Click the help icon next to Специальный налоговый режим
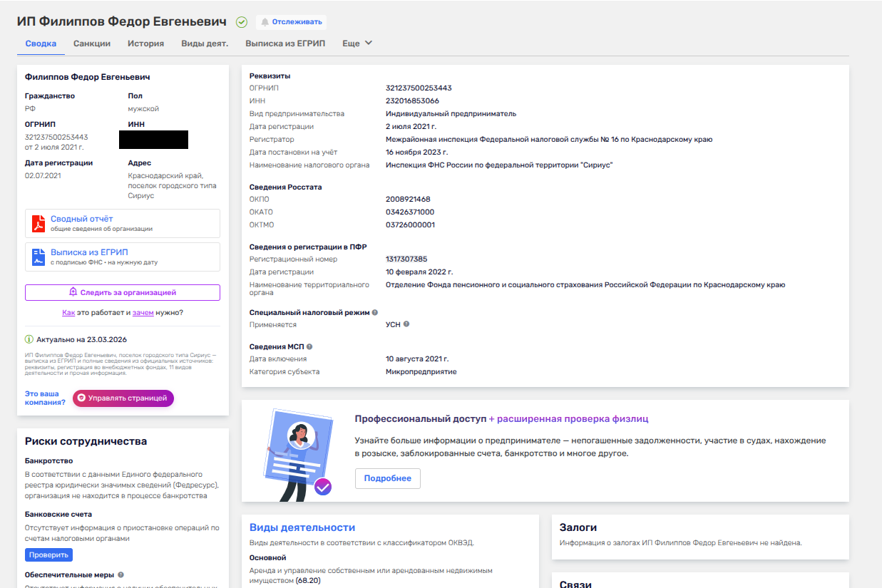Viewport: 882px width, 588px height. coord(375,312)
